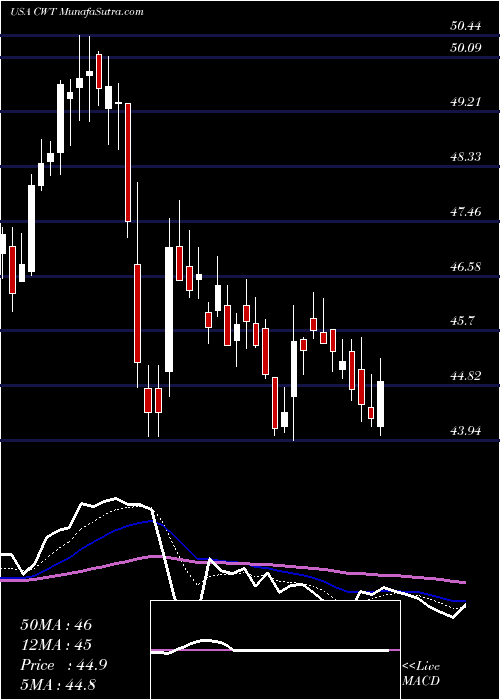Click inside the MACD inset panel

click(275, 650)
